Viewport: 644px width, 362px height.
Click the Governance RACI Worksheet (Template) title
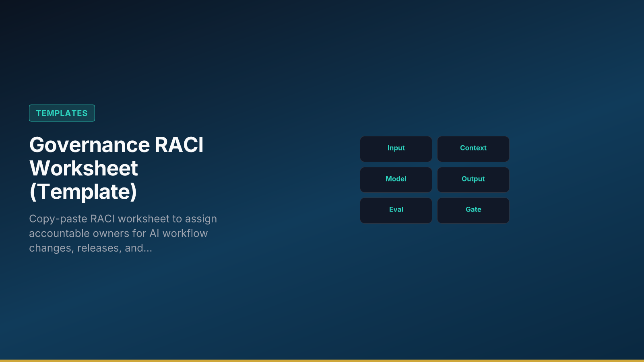[x=116, y=168]
